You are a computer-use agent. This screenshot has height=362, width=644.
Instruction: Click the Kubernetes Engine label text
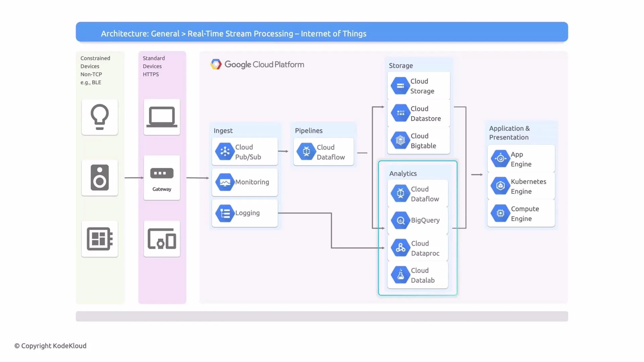[528, 186]
